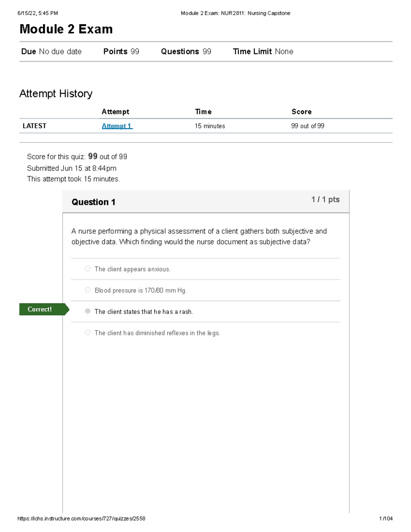This screenshot has width=411, height=532.
Task: Click the Time column header
Action: click(x=203, y=112)
